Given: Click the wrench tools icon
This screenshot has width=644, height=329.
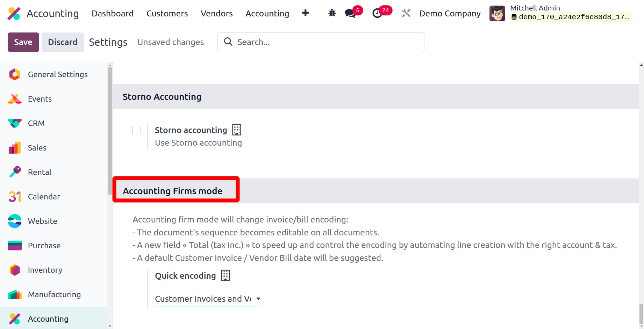Looking at the screenshot, I should coord(406,13).
